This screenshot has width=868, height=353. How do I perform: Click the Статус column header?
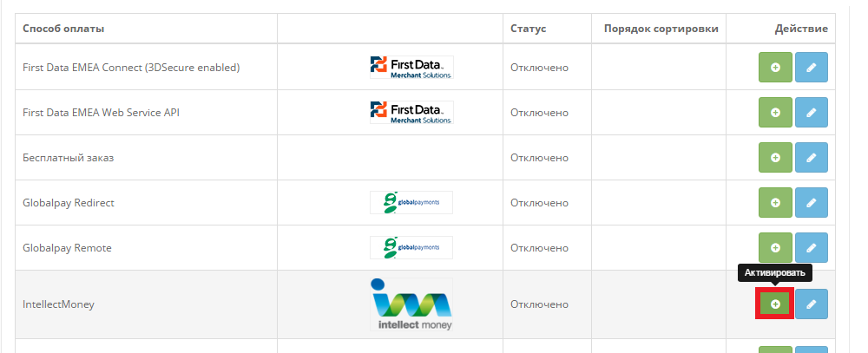pyautogui.click(x=528, y=29)
